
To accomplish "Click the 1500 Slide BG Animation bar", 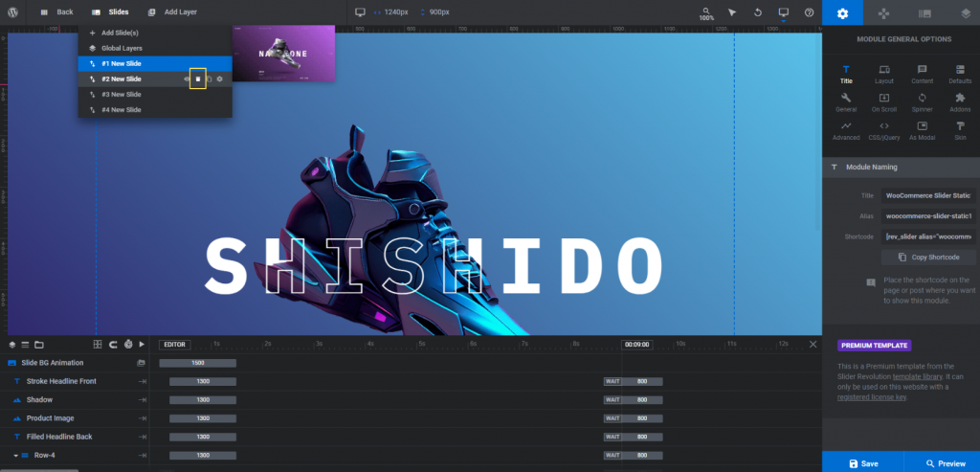I will pyautogui.click(x=197, y=363).
